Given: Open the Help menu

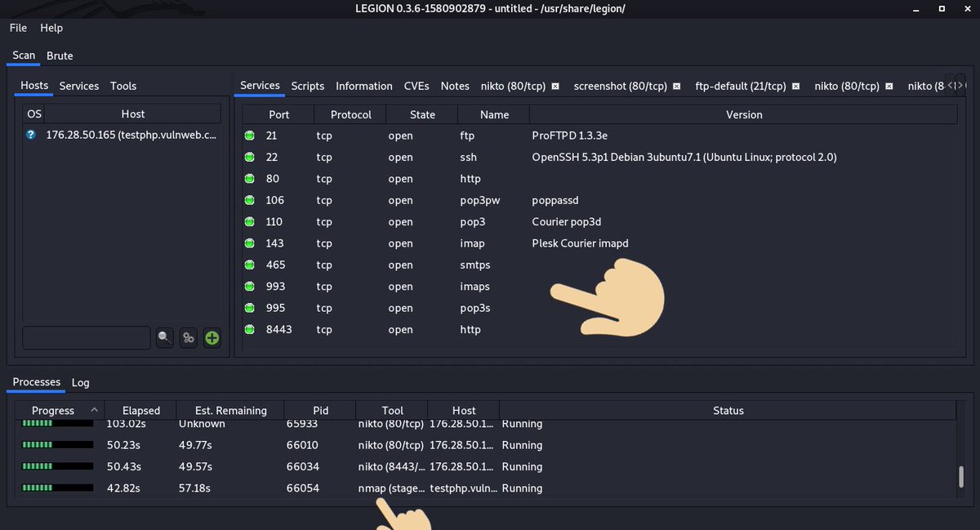Looking at the screenshot, I should [x=51, y=28].
